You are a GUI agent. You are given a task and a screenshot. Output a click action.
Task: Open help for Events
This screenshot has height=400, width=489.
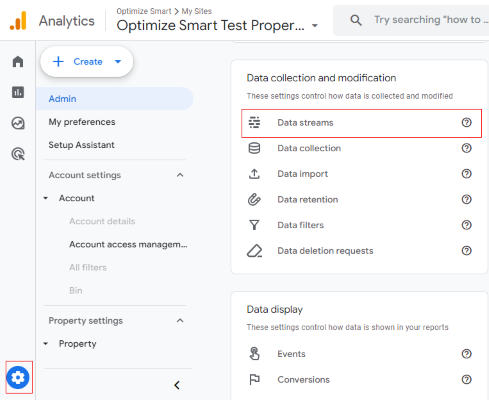[466, 354]
